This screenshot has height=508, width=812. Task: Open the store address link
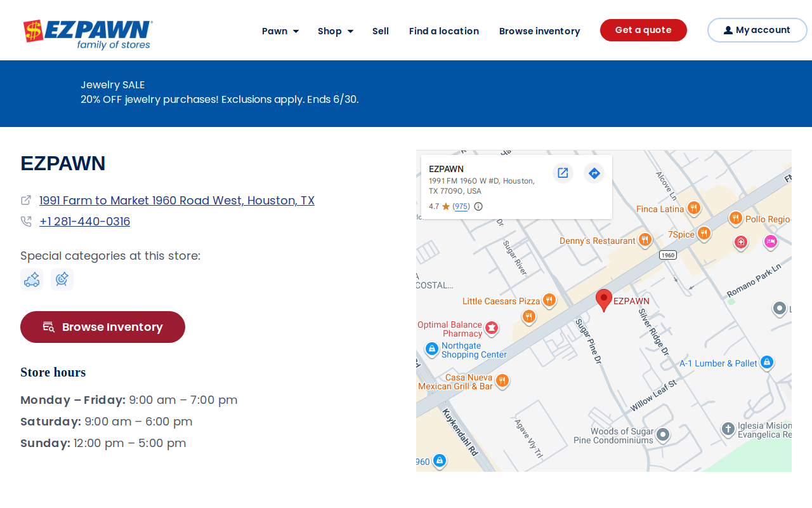(177, 201)
